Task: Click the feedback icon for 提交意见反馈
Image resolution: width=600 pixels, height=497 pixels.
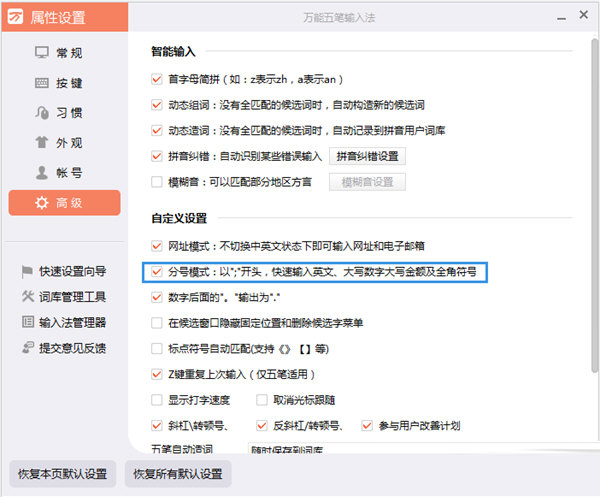Action: click(28, 347)
